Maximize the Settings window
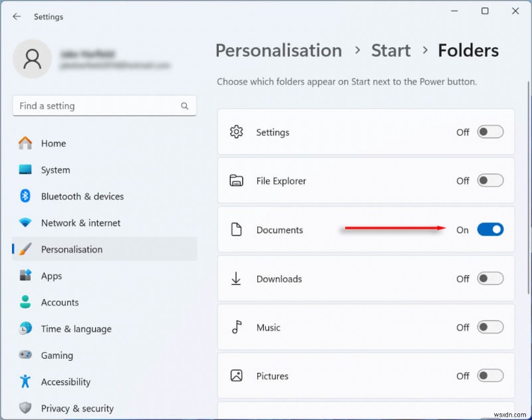532x420 pixels. coord(485,11)
